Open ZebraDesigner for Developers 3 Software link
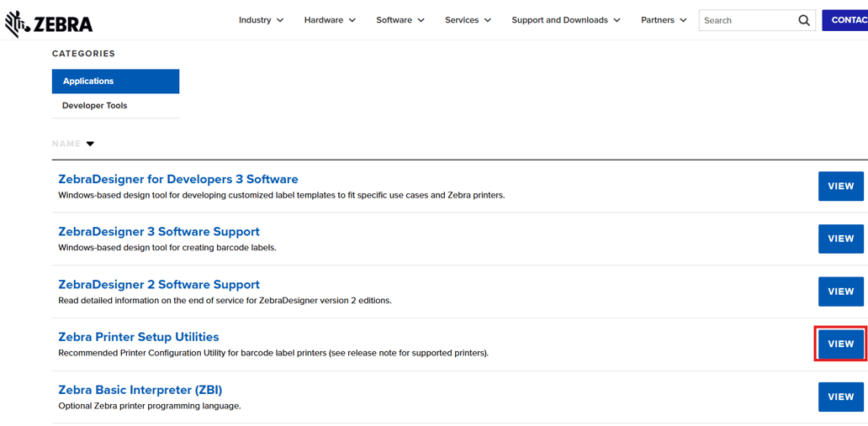 177,179
